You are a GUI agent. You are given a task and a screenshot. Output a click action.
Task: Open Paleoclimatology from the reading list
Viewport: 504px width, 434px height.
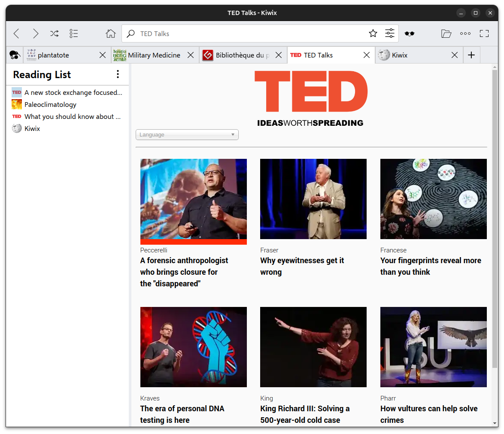(50, 104)
